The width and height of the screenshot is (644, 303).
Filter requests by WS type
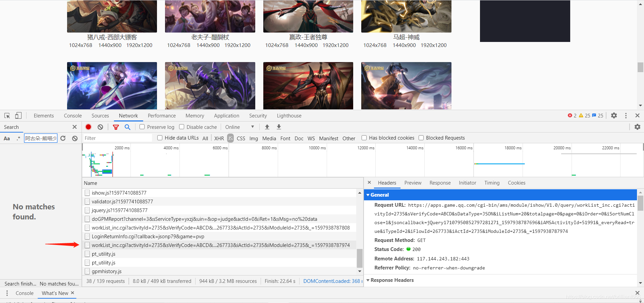pos(311,138)
